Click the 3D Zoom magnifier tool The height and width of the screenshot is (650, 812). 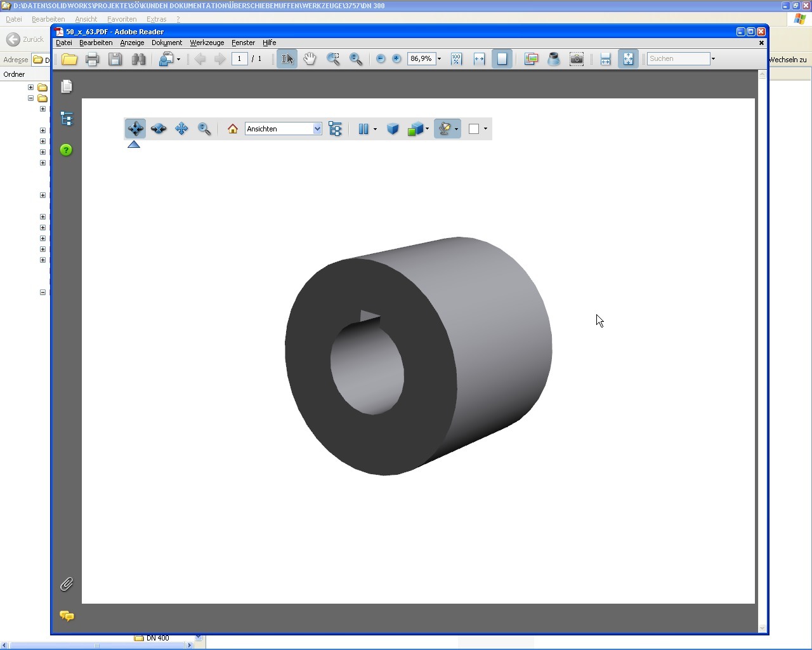point(204,129)
